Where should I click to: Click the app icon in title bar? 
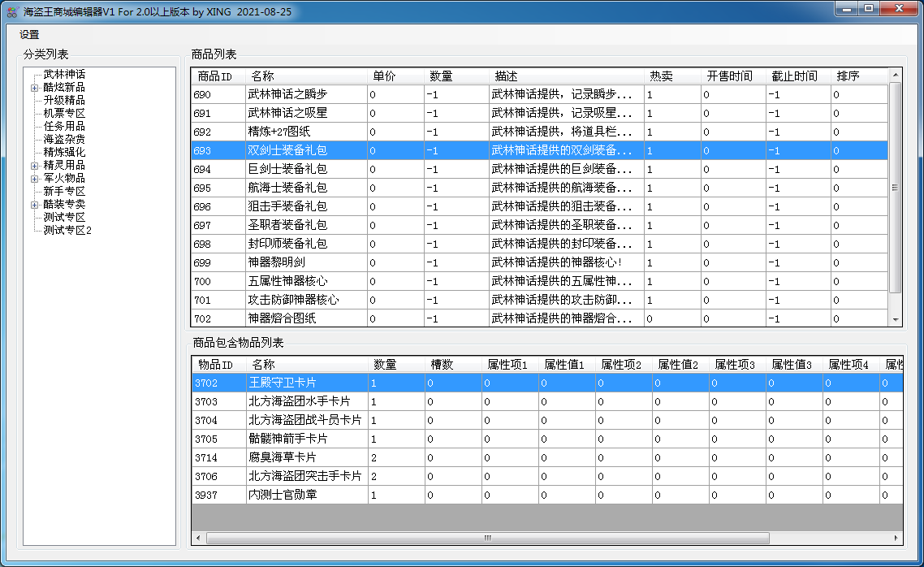(x=12, y=12)
